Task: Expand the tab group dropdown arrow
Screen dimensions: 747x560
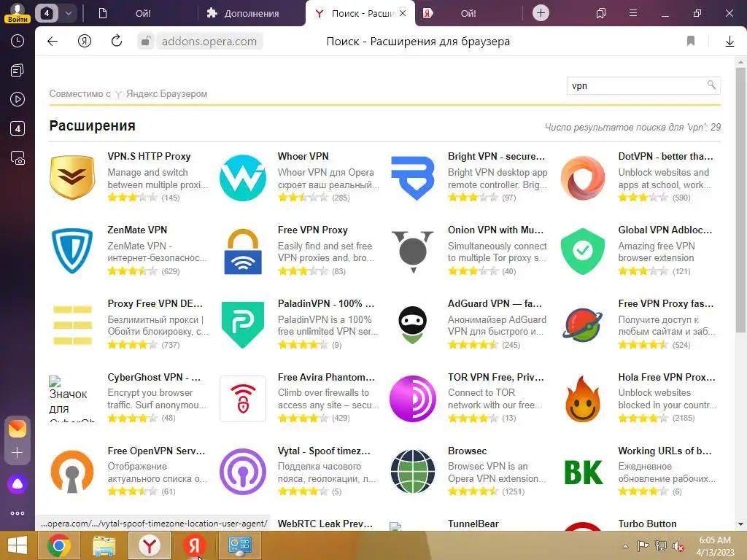Action: 69,13
